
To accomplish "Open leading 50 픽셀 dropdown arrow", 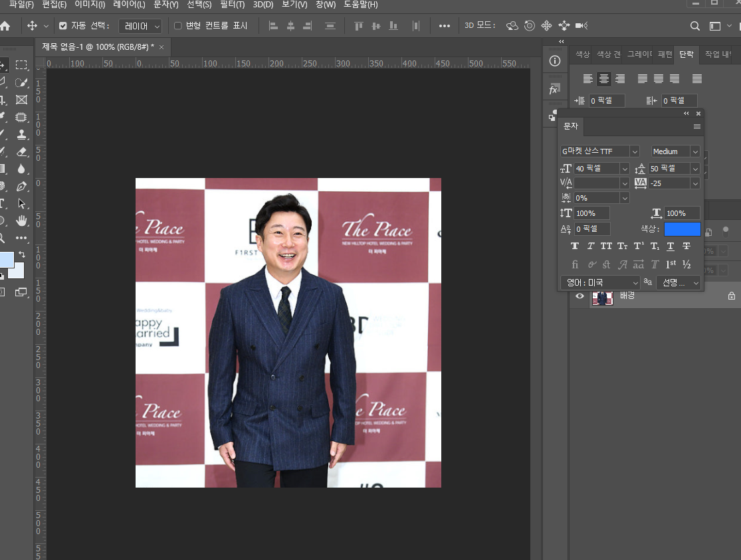I will click(695, 169).
